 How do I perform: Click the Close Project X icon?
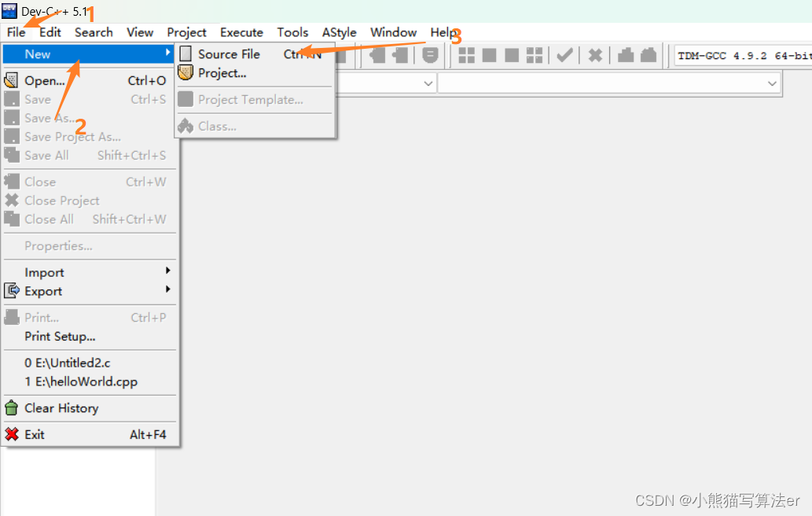point(11,200)
